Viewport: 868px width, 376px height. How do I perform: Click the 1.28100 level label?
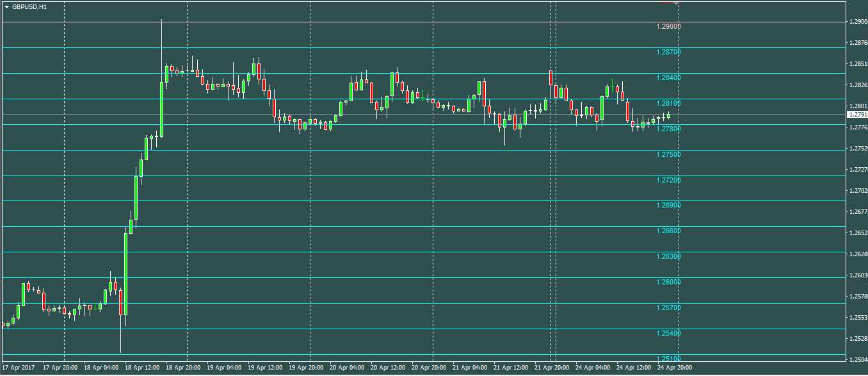point(668,103)
